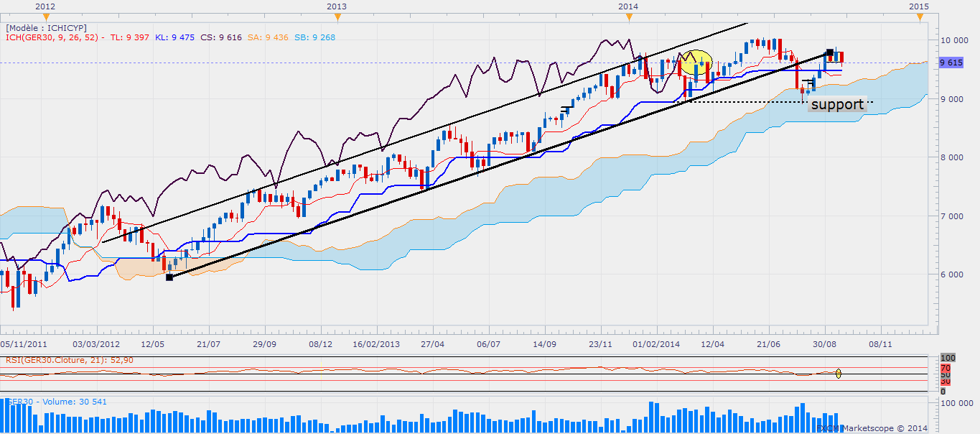This screenshot has width=980, height=434.
Task: Click the black square anchor at trendline start
Action: tap(169, 277)
